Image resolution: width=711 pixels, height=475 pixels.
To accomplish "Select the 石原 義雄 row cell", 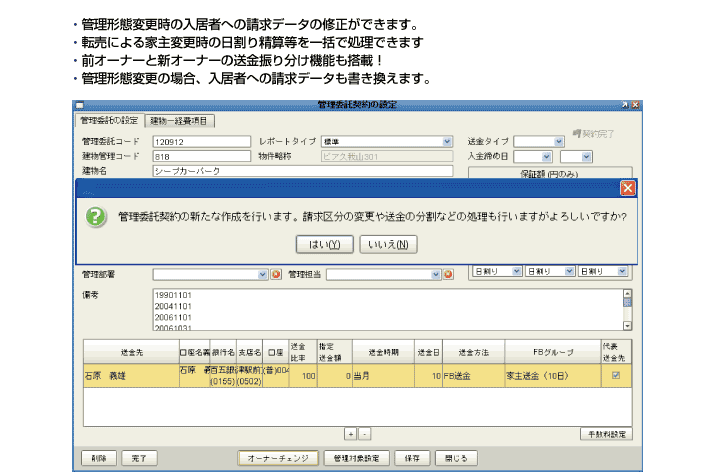I will 131,376.
